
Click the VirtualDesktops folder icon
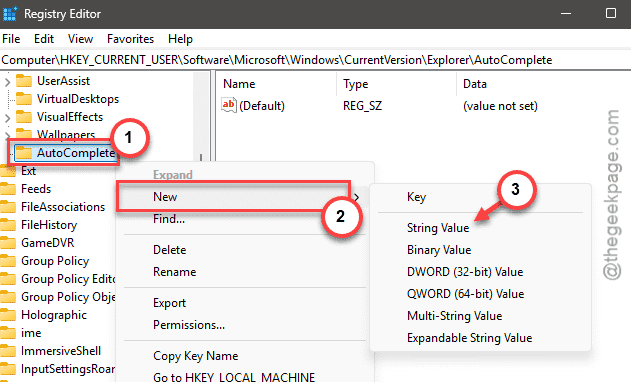[24, 99]
